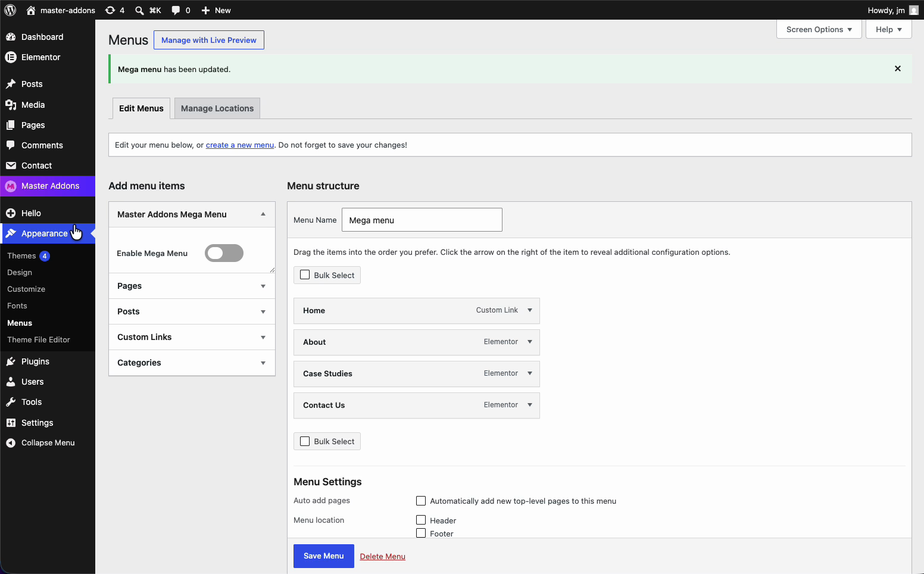The height and width of the screenshot is (574, 924).
Task: Click the Dashboard gauge icon in sidebar
Action: (x=11, y=37)
